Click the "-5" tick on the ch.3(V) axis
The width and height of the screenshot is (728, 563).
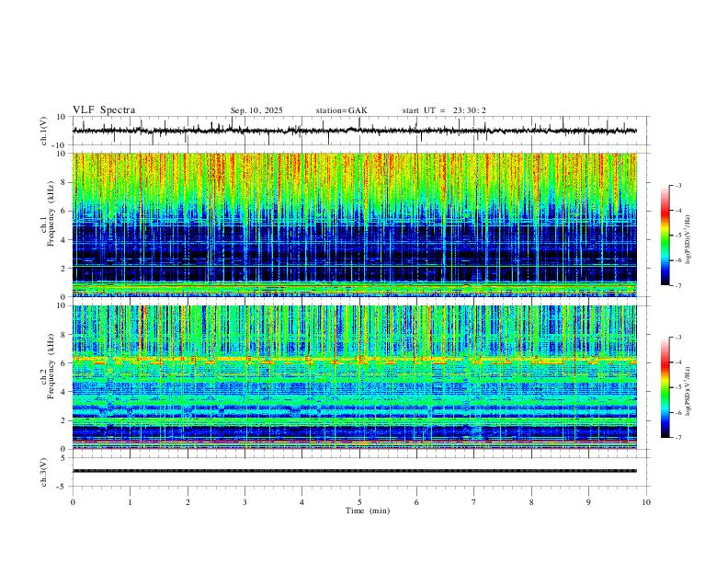pos(63,487)
